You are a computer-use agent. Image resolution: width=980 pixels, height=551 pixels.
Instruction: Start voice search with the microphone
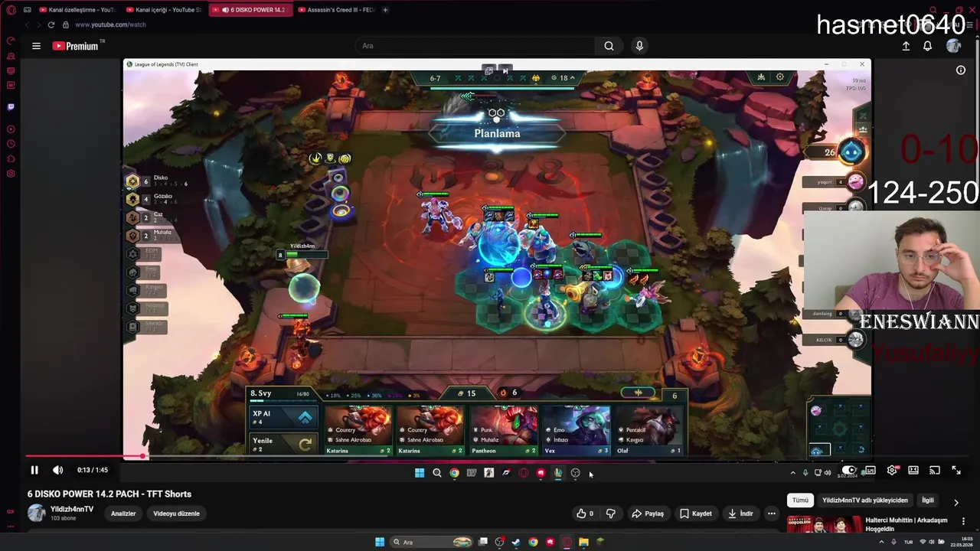[639, 46]
